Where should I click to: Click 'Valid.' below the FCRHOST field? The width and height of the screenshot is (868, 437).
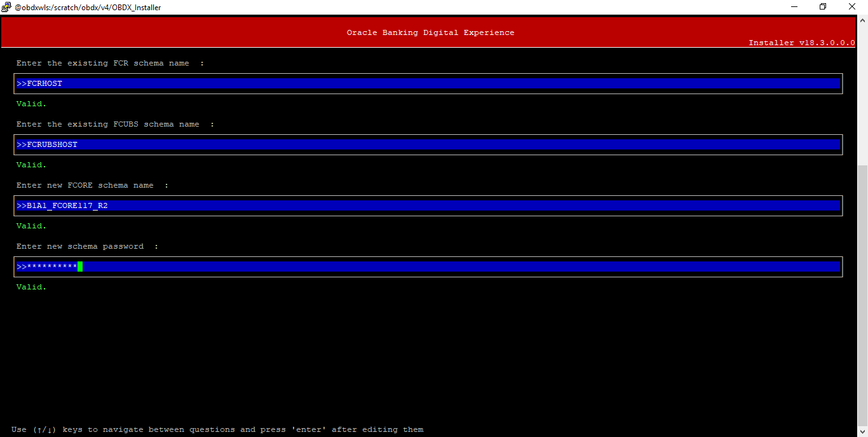tap(32, 104)
